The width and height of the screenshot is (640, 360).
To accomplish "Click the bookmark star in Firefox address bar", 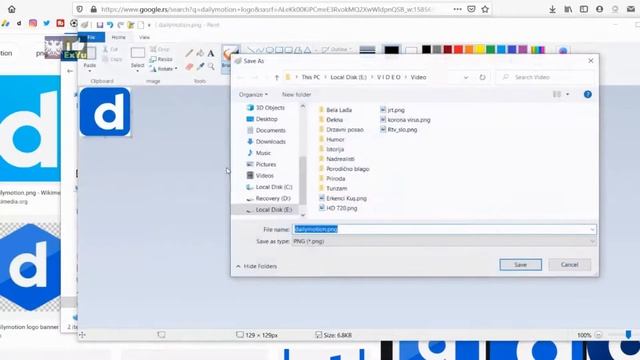I will [485, 9].
